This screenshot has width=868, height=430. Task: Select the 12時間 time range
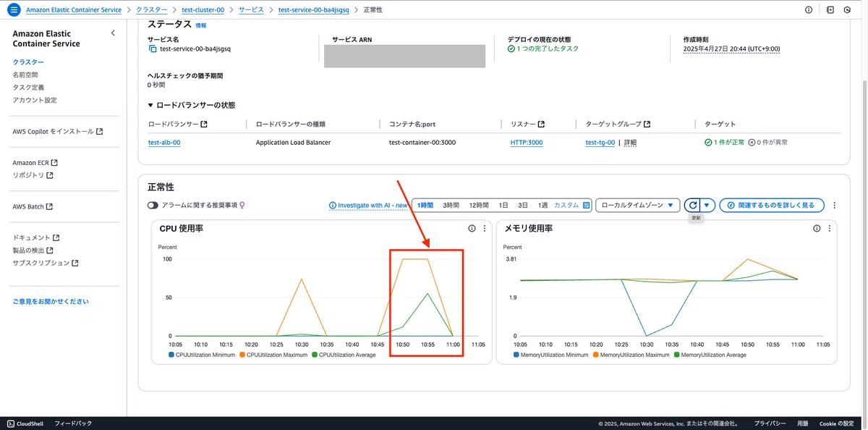(479, 206)
